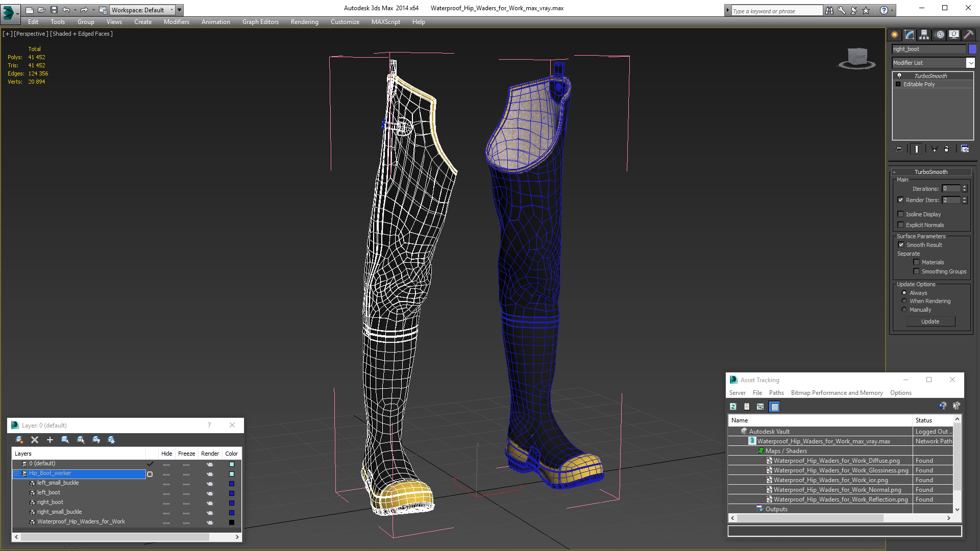Select When Rendering update option
The width and height of the screenshot is (980, 551).
[x=904, y=301]
